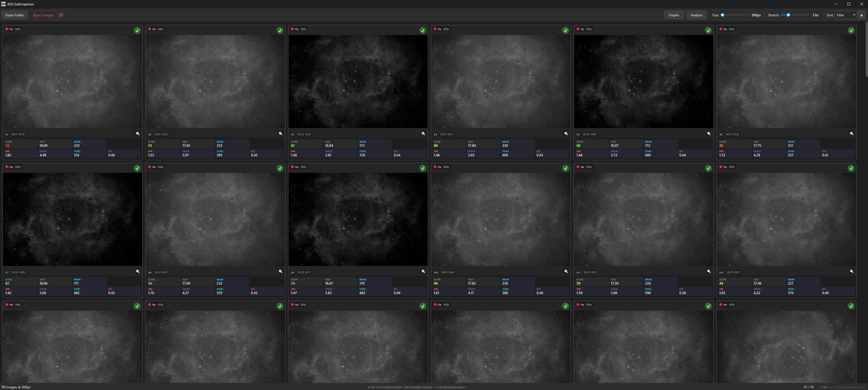Screen dimensions: 868x390
Task: Zoom into image #3 with magnifier
Action: pos(423,134)
